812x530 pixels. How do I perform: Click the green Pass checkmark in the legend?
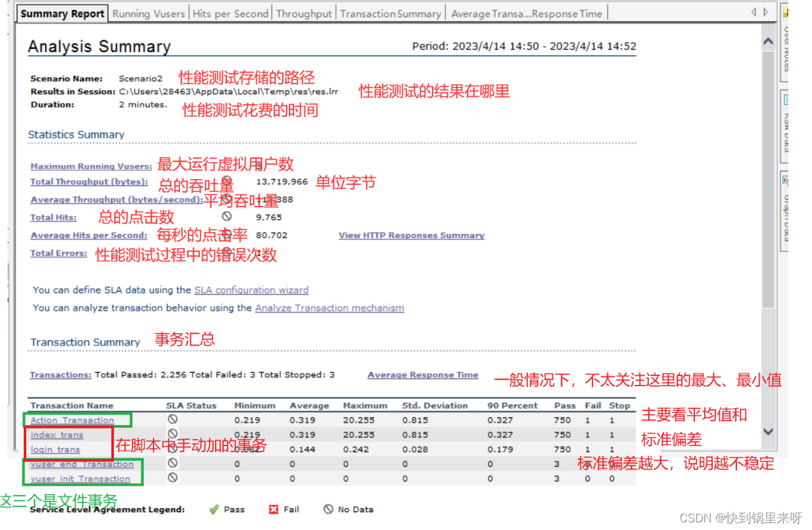pyautogui.click(x=214, y=509)
